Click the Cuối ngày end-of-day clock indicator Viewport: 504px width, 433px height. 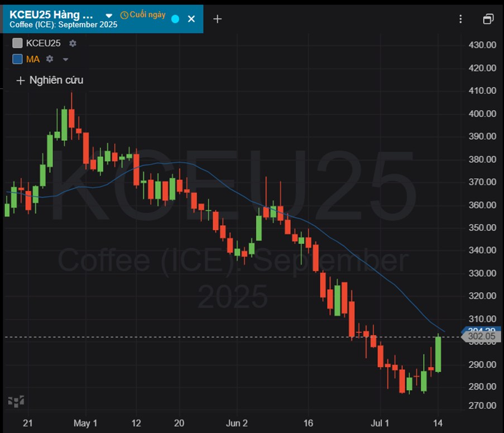pyautogui.click(x=143, y=15)
